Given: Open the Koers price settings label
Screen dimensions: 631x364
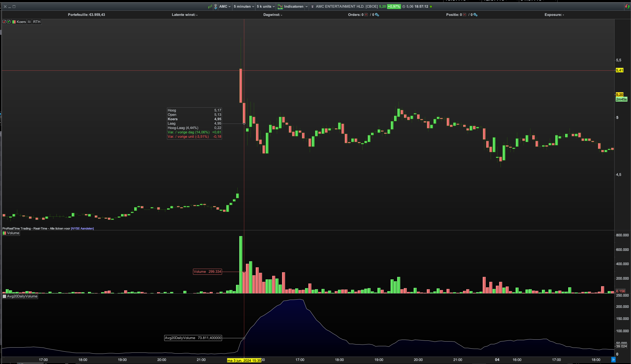Looking at the screenshot, I should [21, 22].
